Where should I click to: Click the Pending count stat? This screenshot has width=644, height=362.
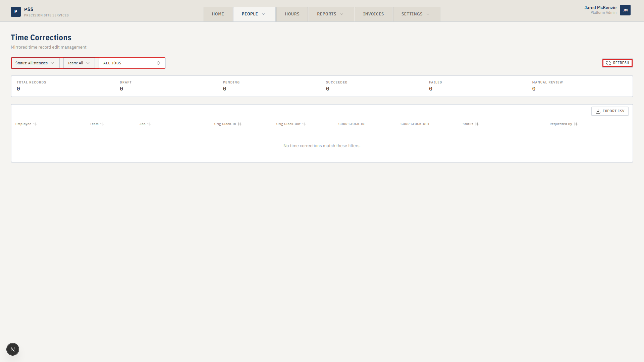coord(231,86)
